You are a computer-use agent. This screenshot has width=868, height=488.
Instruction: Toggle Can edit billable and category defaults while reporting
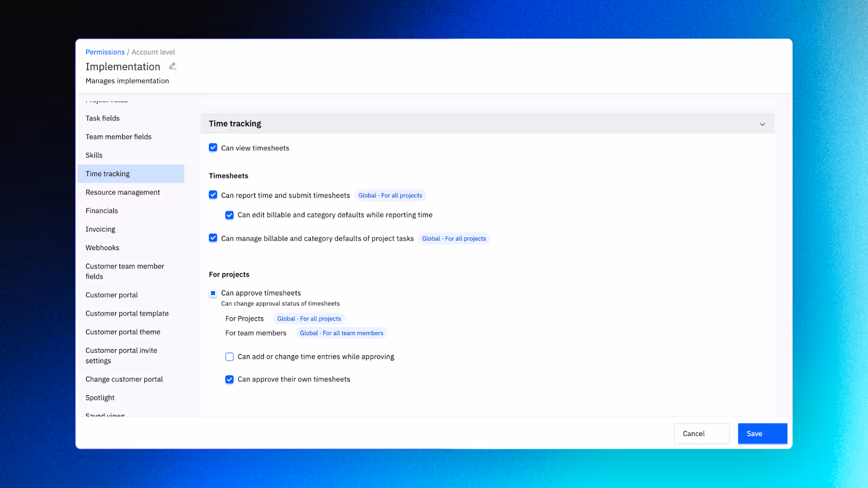tap(229, 215)
